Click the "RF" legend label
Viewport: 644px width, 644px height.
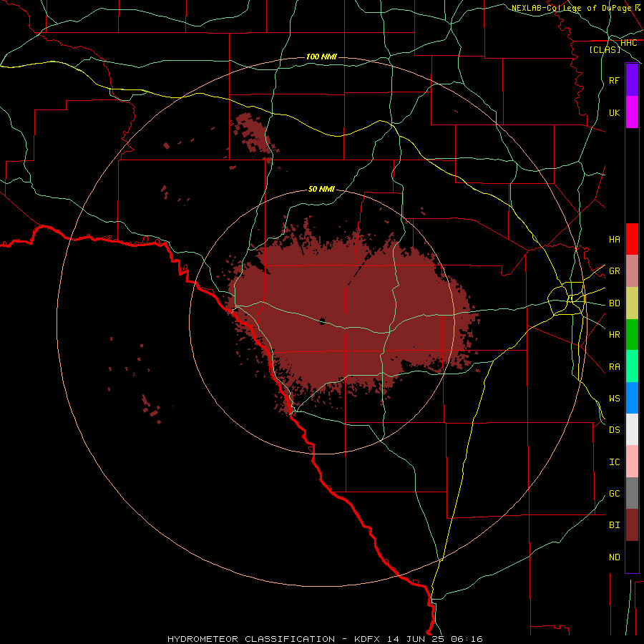(x=614, y=80)
